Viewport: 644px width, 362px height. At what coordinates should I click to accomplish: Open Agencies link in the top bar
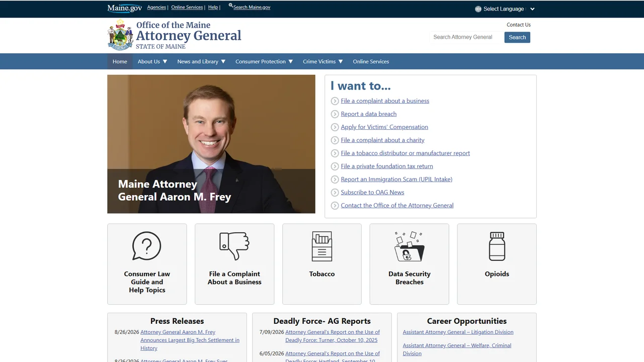[156, 7]
